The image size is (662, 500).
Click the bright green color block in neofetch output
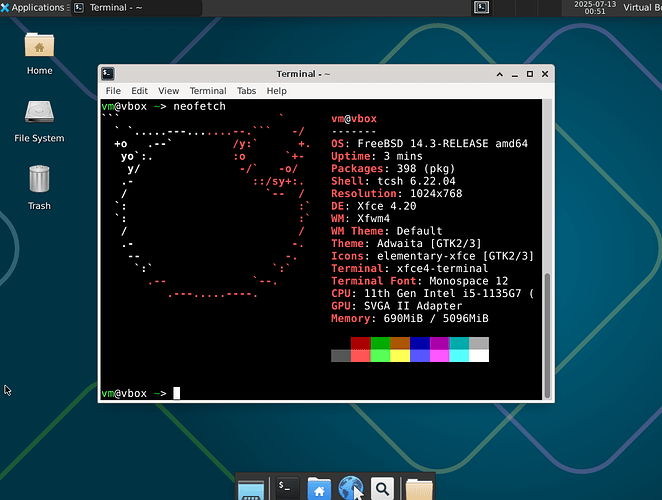380,356
